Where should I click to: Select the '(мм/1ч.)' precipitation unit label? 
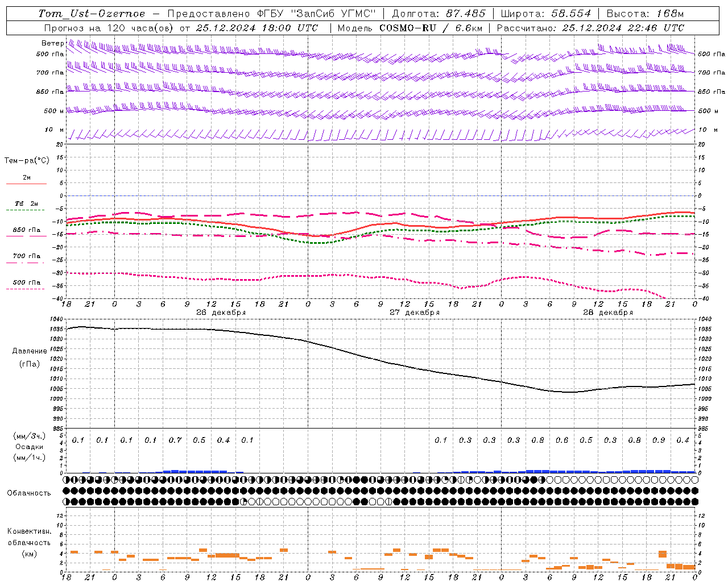[x=30, y=458]
